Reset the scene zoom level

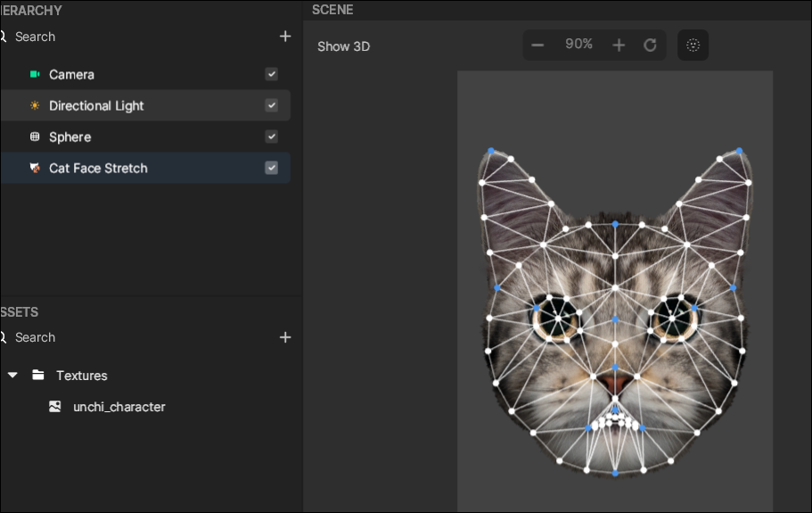click(x=650, y=46)
